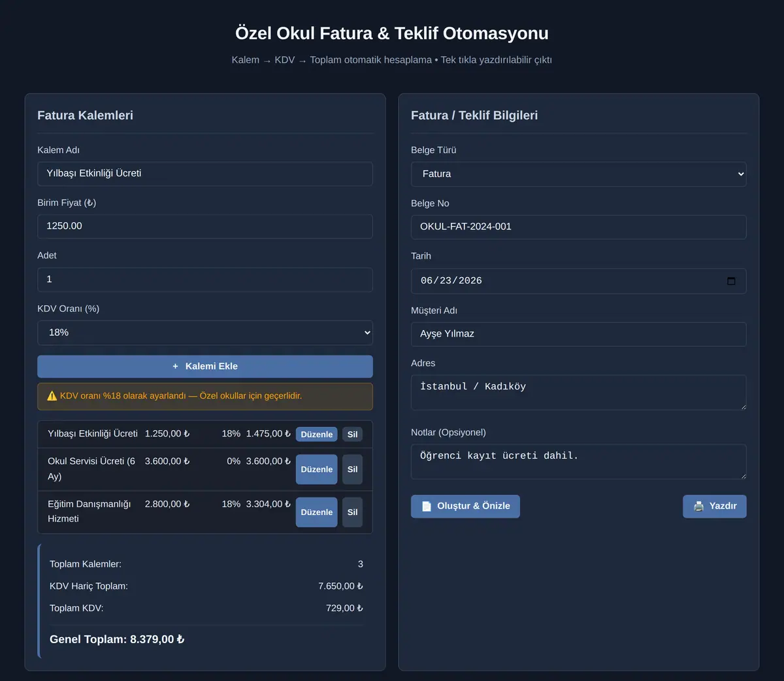This screenshot has width=784, height=681.
Task: Edit the Yılbaşı Etkinliği Ücreti row
Action: point(317,435)
